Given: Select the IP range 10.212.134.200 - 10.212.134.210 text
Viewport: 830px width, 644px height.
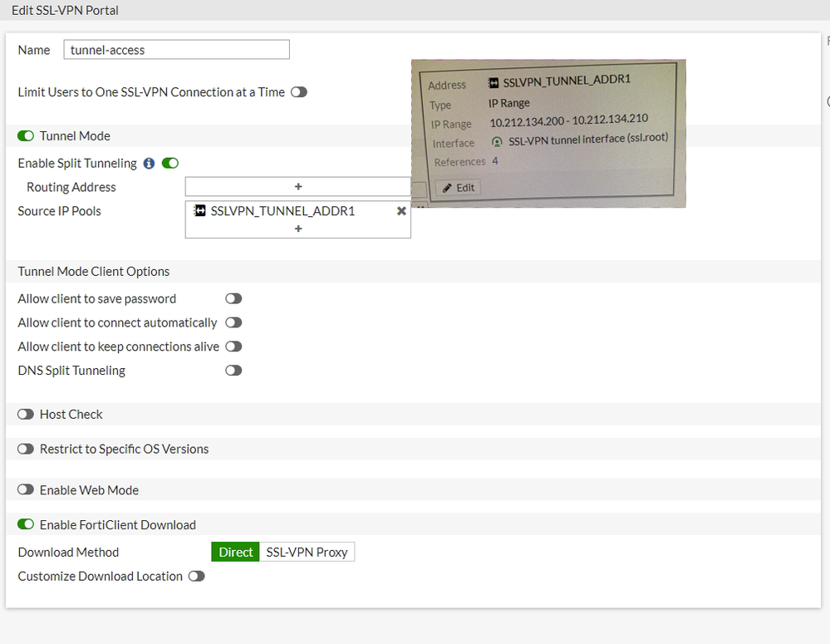Looking at the screenshot, I should (569, 120).
